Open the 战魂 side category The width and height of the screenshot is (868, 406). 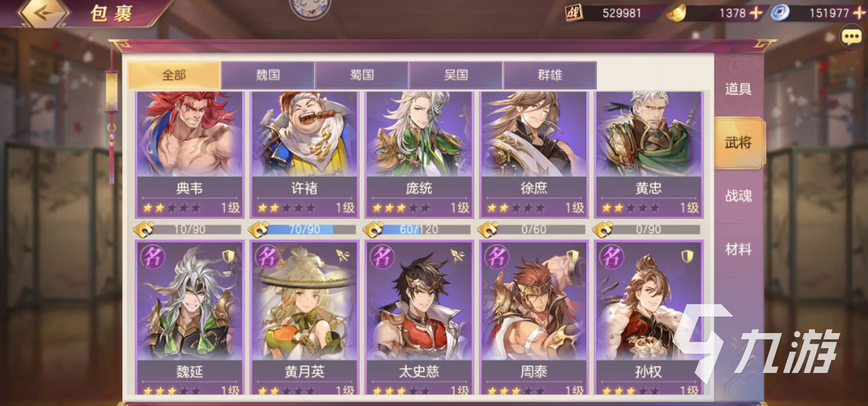point(739,196)
